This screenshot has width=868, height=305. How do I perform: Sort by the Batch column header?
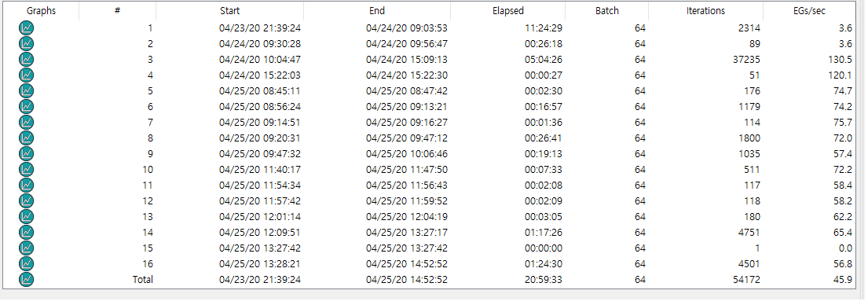pos(606,10)
